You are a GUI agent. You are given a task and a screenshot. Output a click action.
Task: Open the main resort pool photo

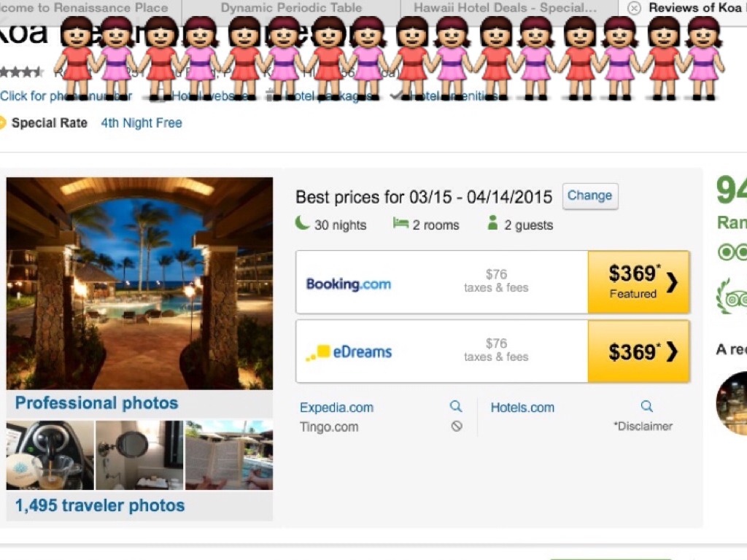pos(139,284)
